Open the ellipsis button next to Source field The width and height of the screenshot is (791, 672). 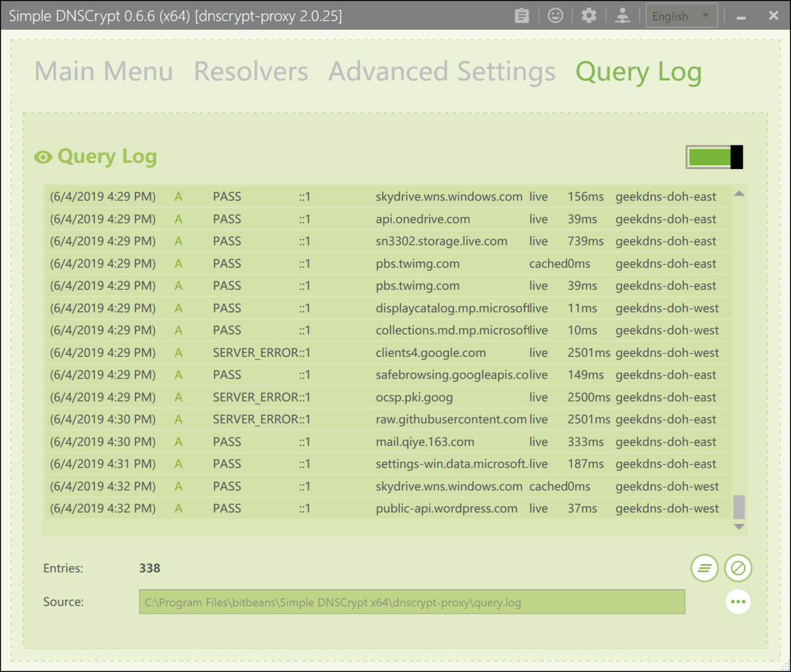tap(738, 602)
